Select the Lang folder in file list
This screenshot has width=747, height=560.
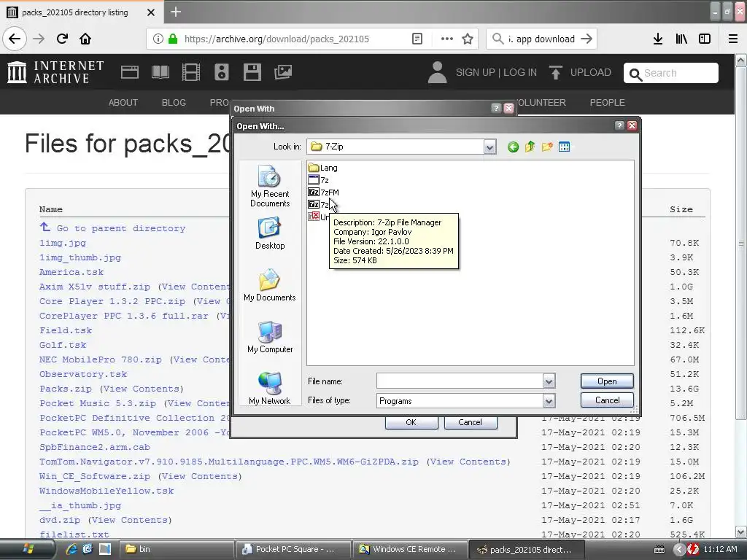click(323, 168)
